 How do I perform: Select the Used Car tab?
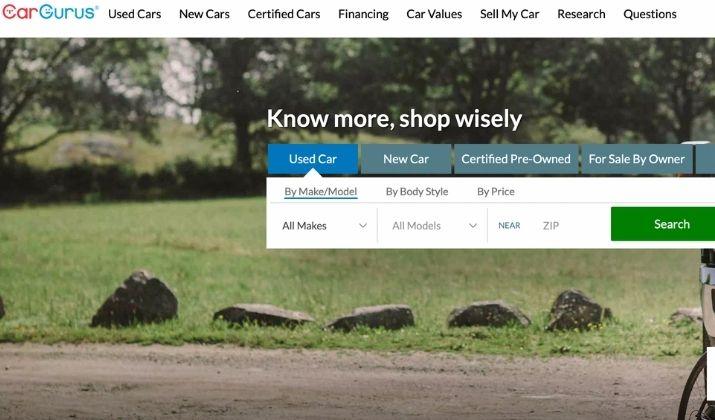(313, 159)
